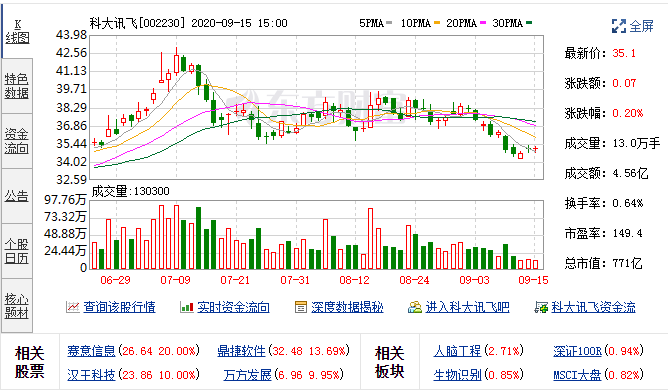Click the chart icon beside 查询该股行情
Screen dimensions: 668x392
[x=73, y=307]
